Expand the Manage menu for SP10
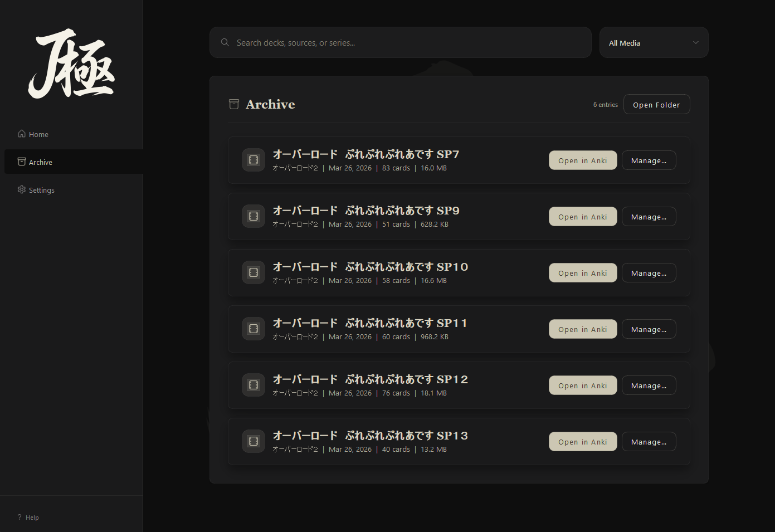This screenshot has height=532, width=775. [649, 272]
